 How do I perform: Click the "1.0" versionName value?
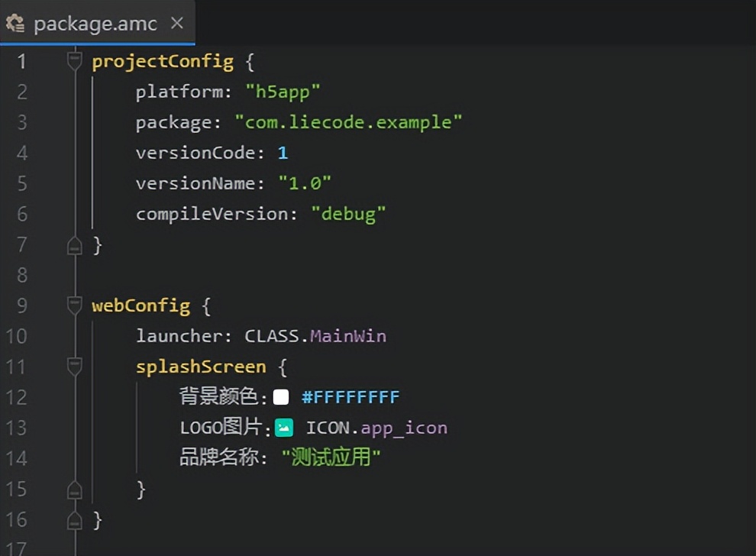pyautogui.click(x=305, y=184)
